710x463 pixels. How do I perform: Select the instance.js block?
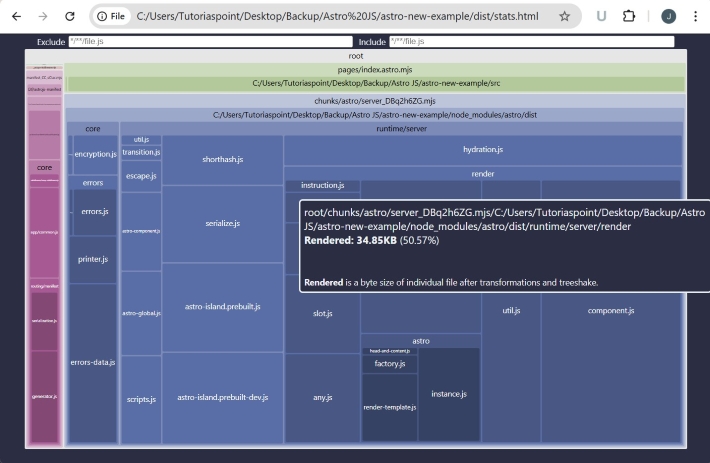(x=449, y=394)
